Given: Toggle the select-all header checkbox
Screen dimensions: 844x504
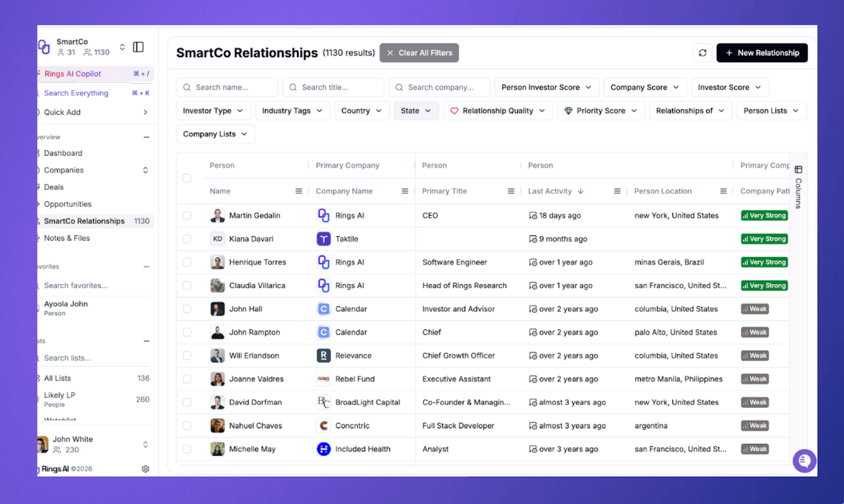Looking at the screenshot, I should point(187,178).
